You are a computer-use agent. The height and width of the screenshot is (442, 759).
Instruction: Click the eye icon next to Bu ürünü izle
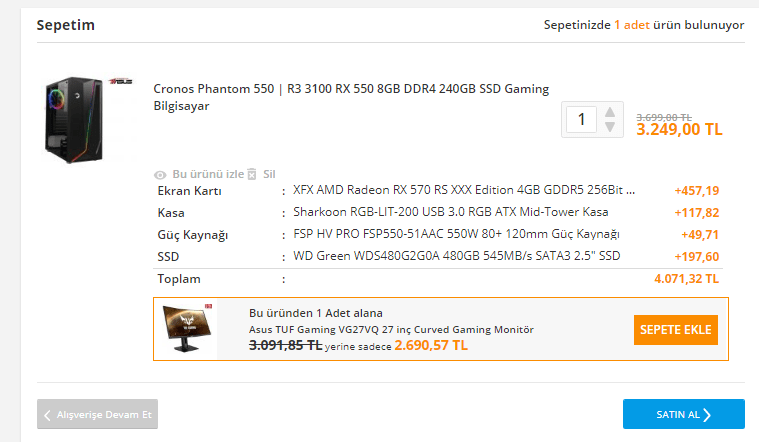(160, 175)
